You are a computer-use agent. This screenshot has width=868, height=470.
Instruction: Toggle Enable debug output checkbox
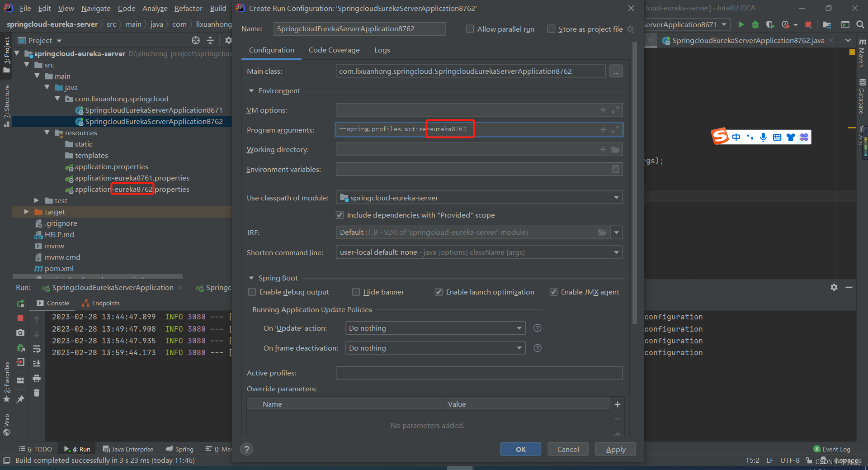[x=252, y=292]
